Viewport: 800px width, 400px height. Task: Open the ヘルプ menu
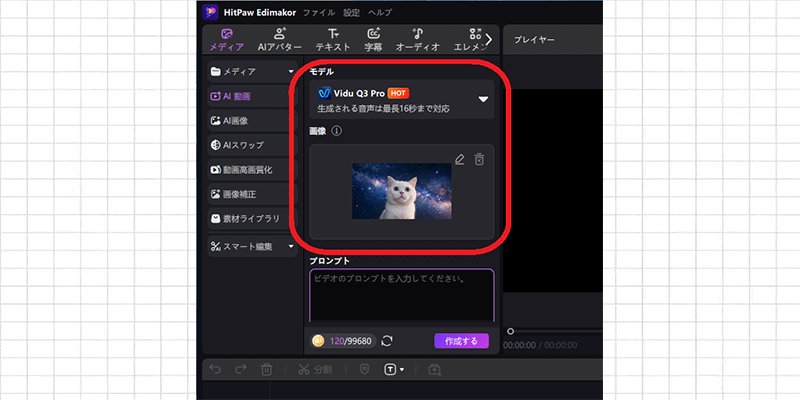pos(380,13)
